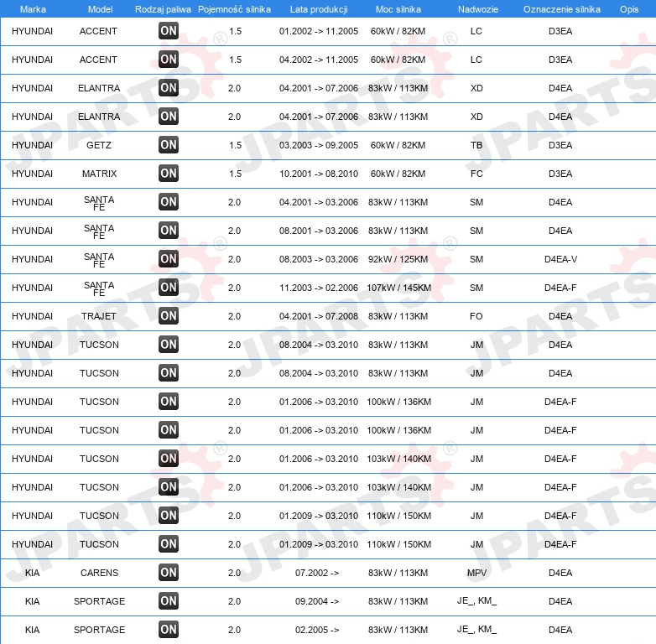Image resolution: width=656 pixels, height=644 pixels.
Task: Select the CARENS model cell
Action: click(x=99, y=573)
